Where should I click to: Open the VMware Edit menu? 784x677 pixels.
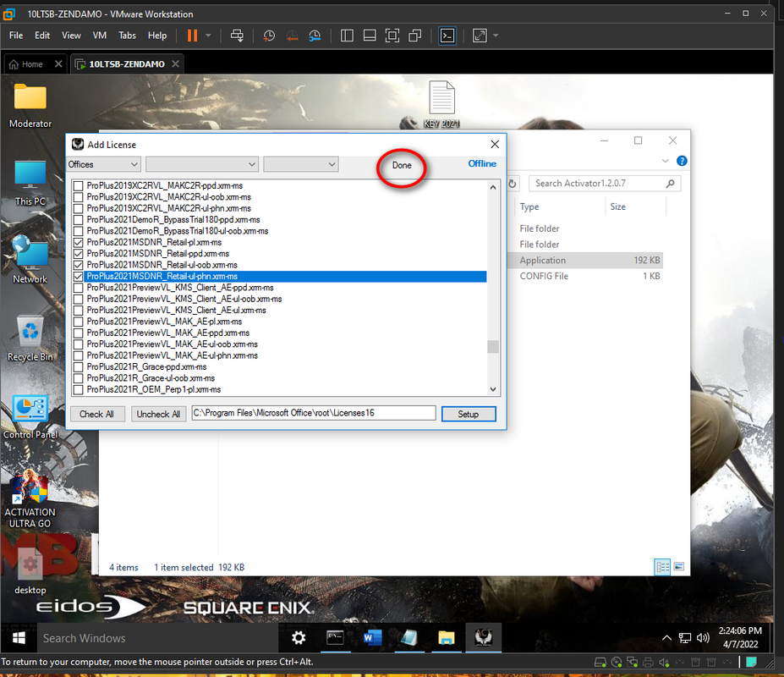42,36
